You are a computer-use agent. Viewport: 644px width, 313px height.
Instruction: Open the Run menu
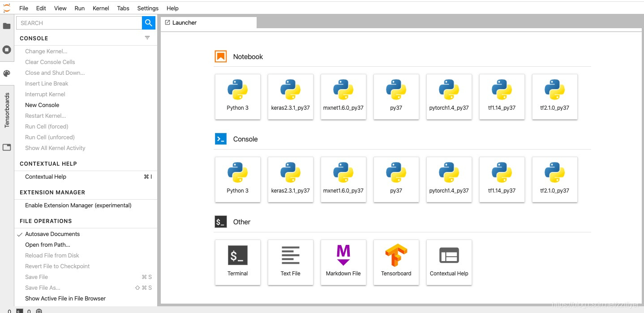[x=80, y=8]
